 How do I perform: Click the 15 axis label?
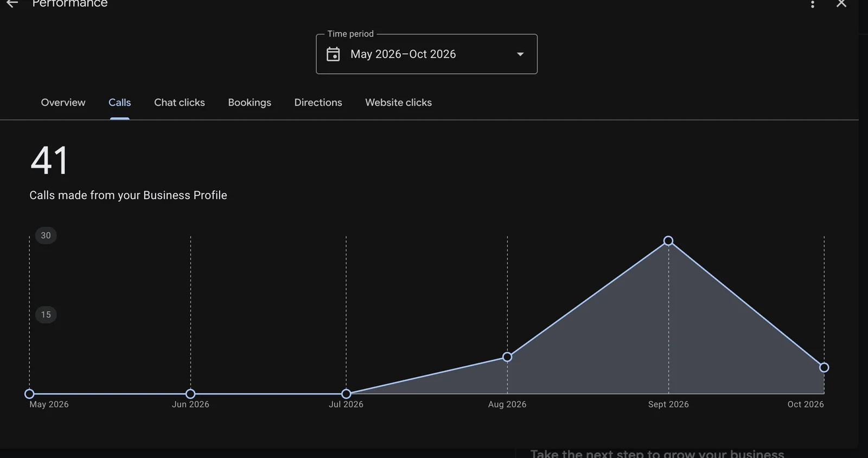[46, 315]
